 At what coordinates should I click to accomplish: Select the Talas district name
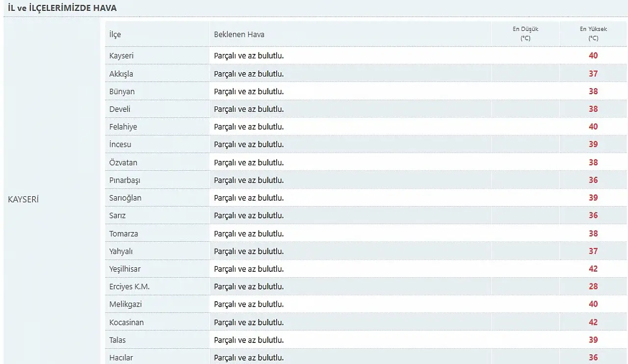point(117,340)
